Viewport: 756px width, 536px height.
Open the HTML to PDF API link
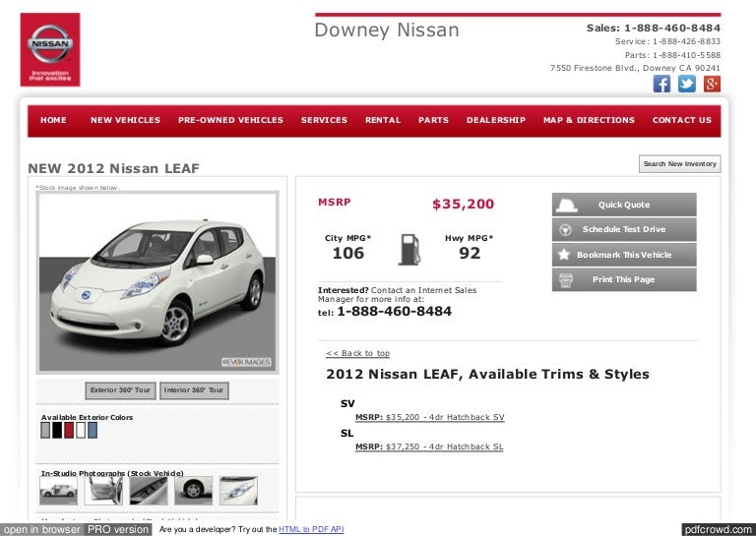[x=311, y=529]
